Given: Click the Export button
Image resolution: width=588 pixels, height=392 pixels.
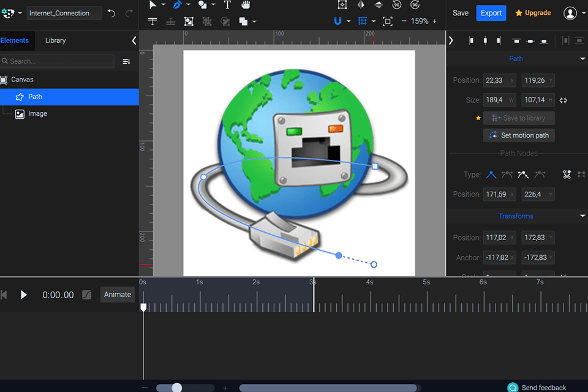Looking at the screenshot, I should coord(491,13).
